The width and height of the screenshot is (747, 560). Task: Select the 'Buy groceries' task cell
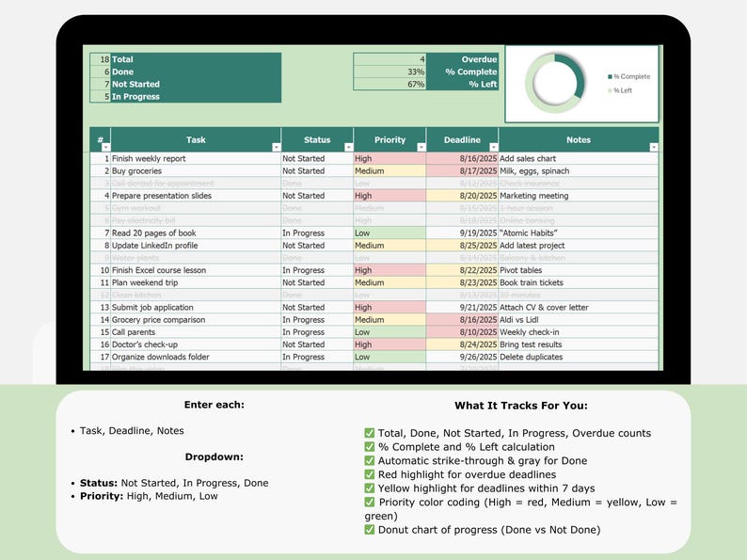click(196, 171)
